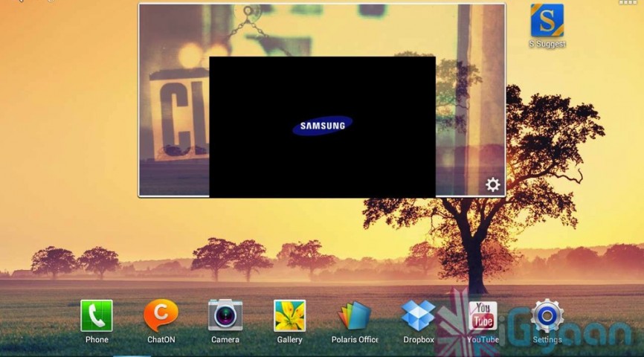Tap the 'Polaris Office' text label
This screenshot has height=357, width=644.
[355, 340]
